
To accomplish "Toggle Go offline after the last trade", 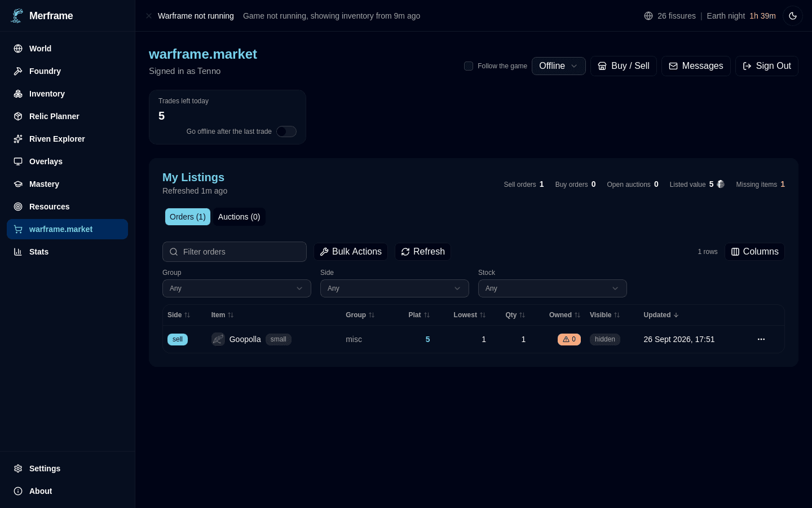I will pos(286,132).
